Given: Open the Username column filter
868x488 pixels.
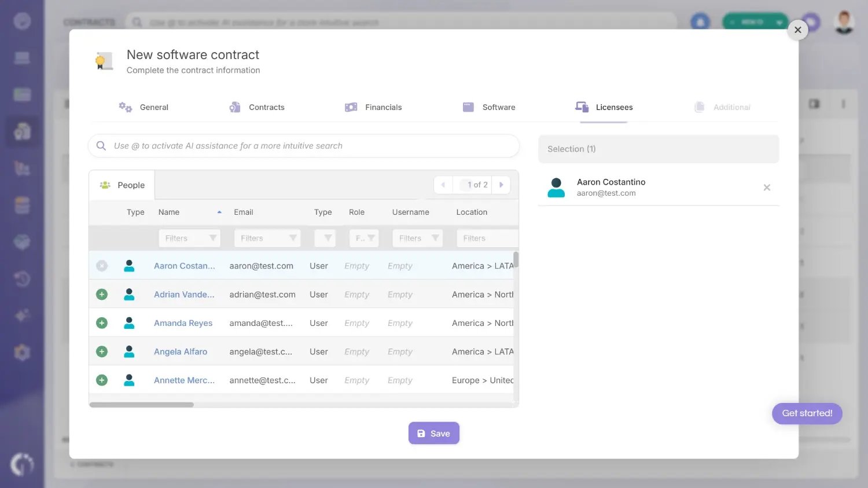Looking at the screenshot, I should [x=417, y=238].
